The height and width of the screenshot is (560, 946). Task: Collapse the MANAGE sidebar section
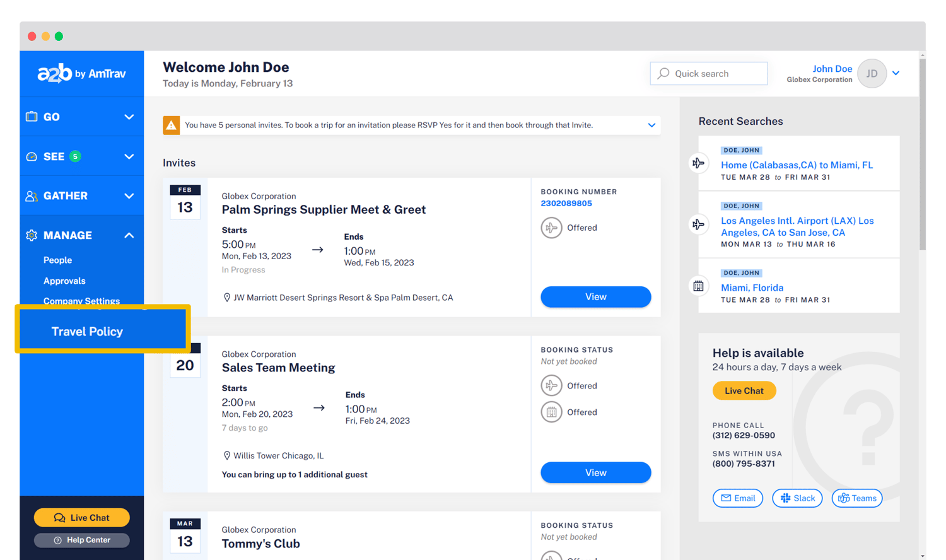point(129,235)
